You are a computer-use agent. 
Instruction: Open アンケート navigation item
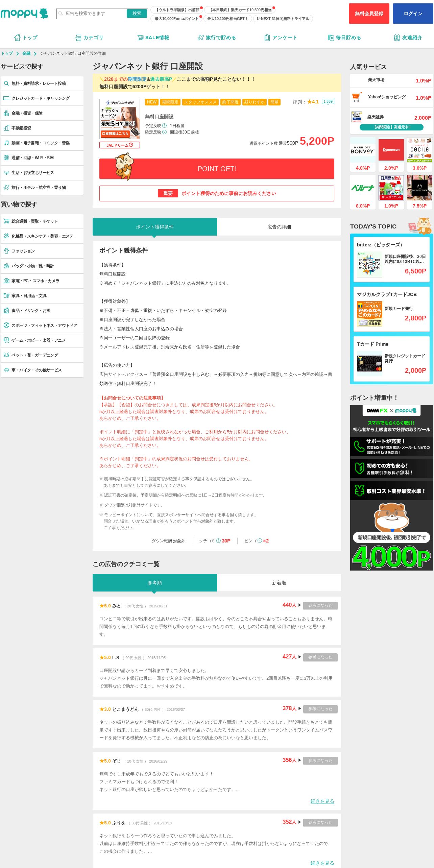coord(280,38)
